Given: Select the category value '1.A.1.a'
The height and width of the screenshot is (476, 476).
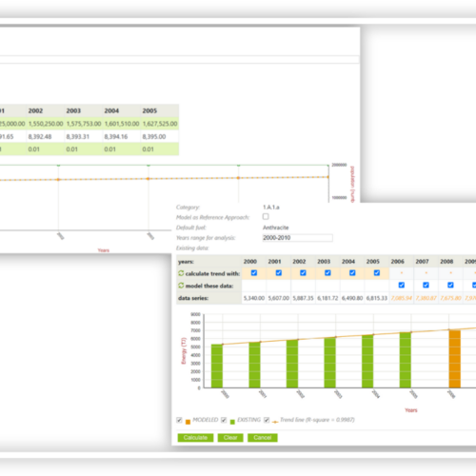Looking at the screenshot, I should [271, 208].
